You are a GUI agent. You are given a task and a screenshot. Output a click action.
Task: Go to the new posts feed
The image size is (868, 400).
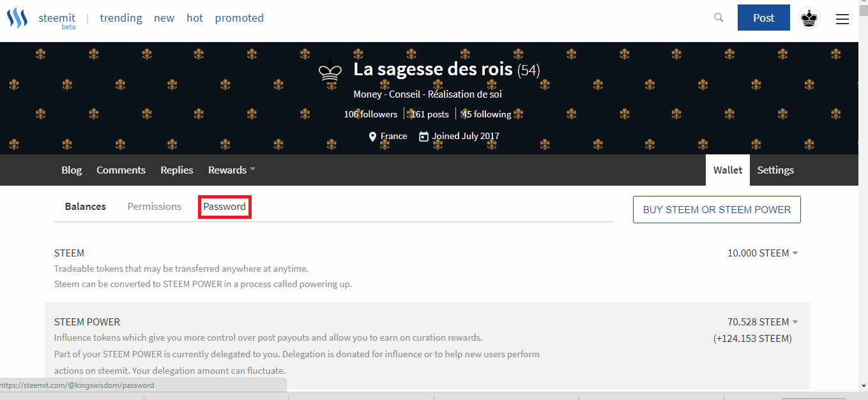pos(164,18)
